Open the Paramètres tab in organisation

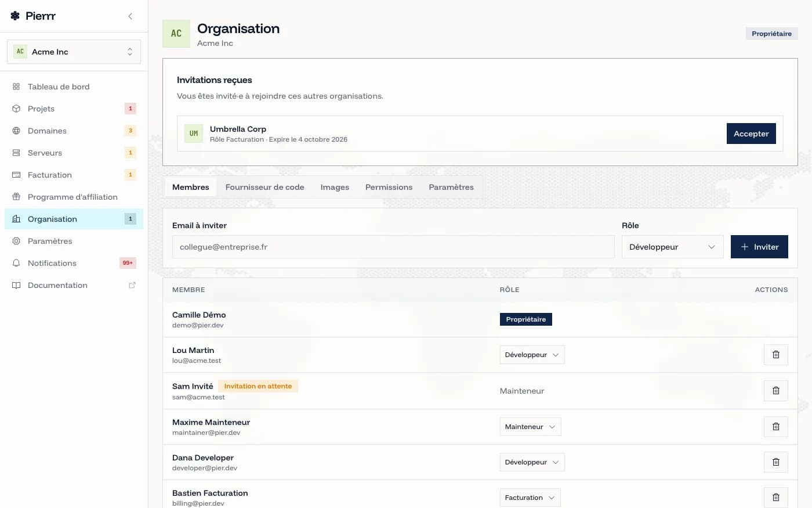[451, 187]
